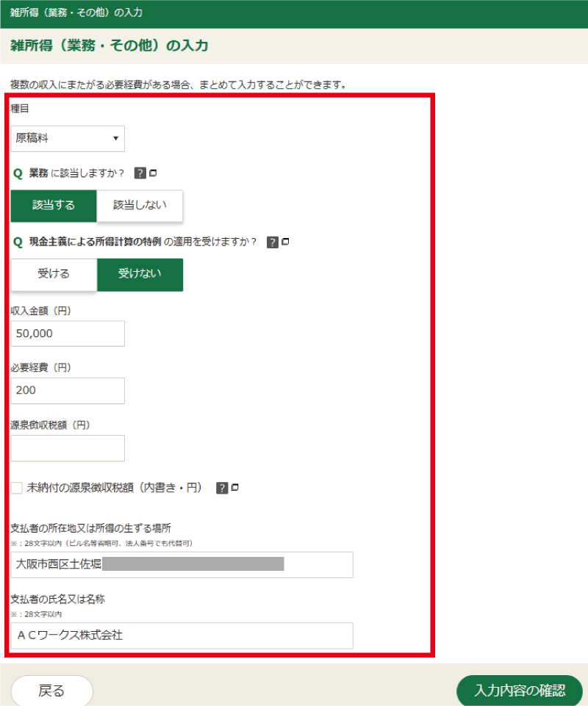
Task: Select the payer address field showing 大阪市西区土佐堀
Action: click(181, 564)
